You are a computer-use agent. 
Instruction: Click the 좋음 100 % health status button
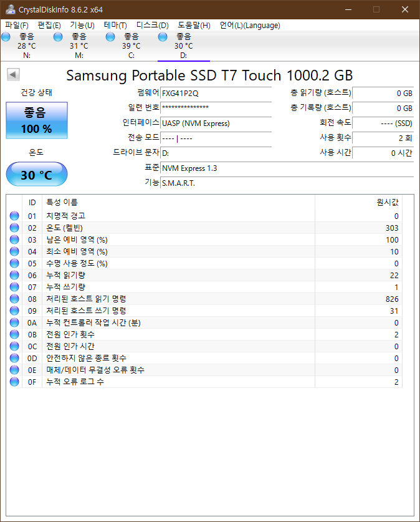[37, 120]
